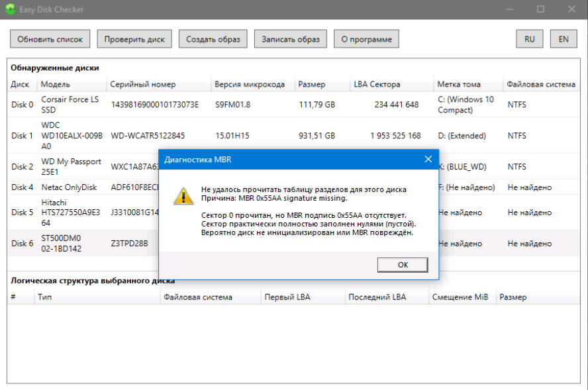
Task: Switch language to EN
Action: [x=563, y=39]
